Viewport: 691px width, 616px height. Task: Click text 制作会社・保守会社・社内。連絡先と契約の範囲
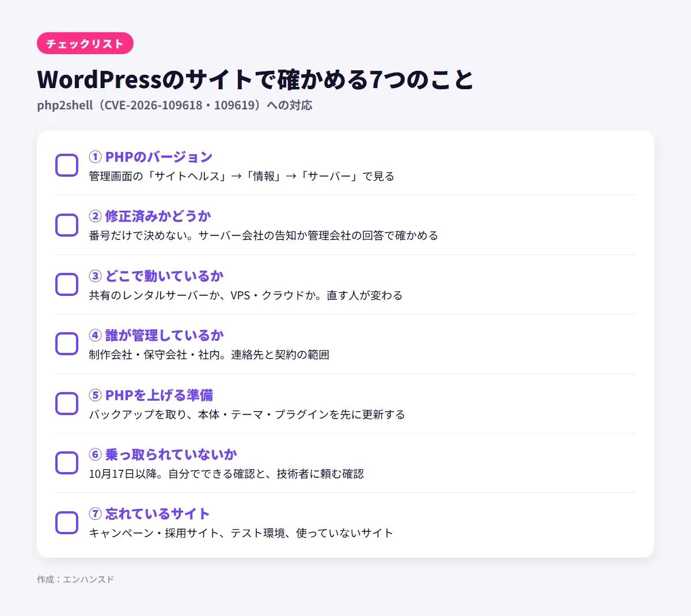point(209,355)
